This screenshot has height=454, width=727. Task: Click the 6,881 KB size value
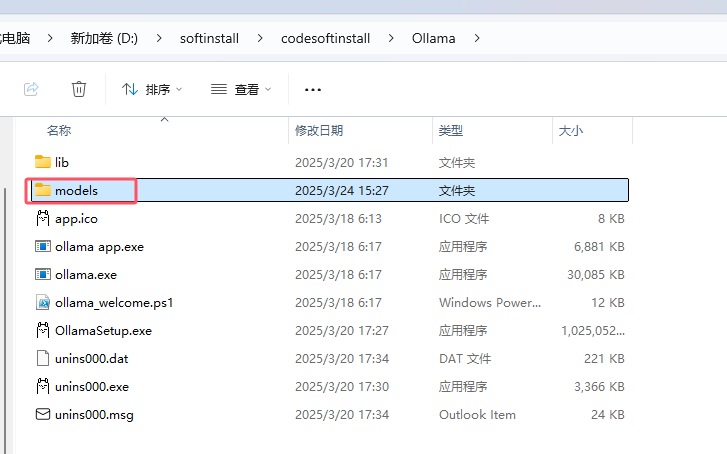pyautogui.click(x=599, y=247)
